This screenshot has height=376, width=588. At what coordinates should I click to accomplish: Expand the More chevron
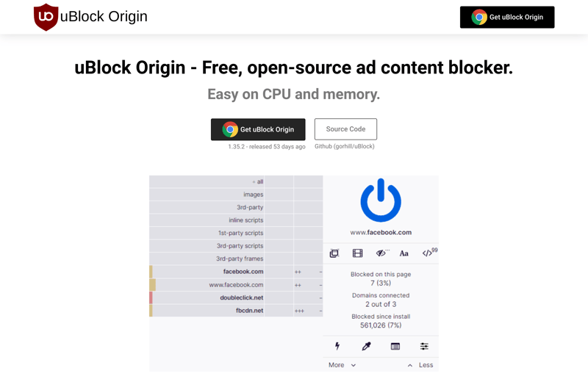tap(342, 365)
